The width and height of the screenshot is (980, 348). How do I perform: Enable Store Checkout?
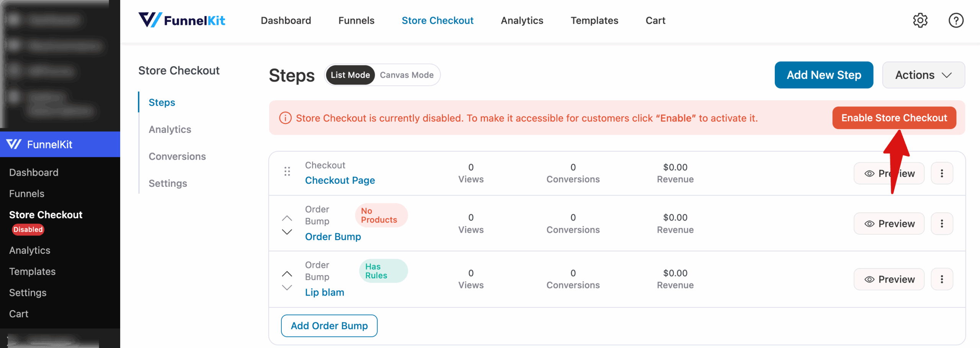tap(894, 118)
